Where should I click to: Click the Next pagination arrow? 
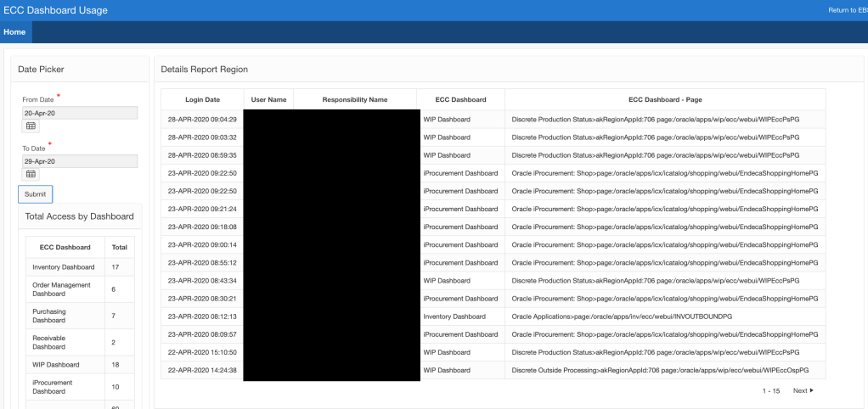803,390
